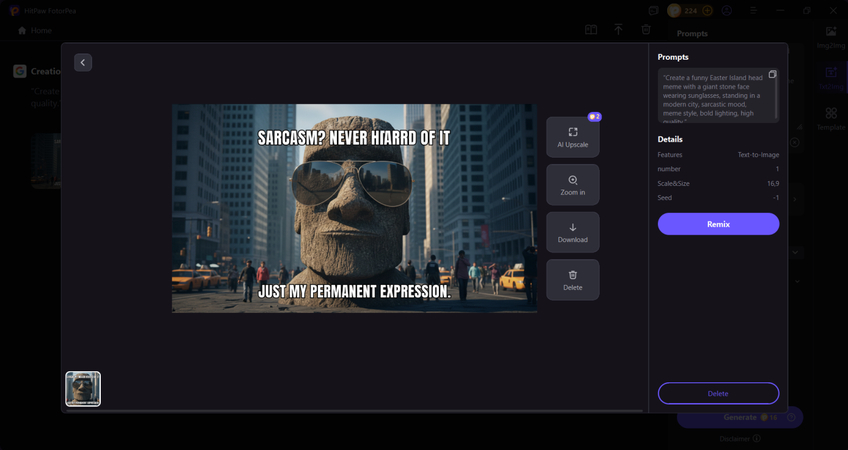The height and width of the screenshot is (450, 848).
Task: Click the Seed value -1
Action: pyautogui.click(x=776, y=197)
